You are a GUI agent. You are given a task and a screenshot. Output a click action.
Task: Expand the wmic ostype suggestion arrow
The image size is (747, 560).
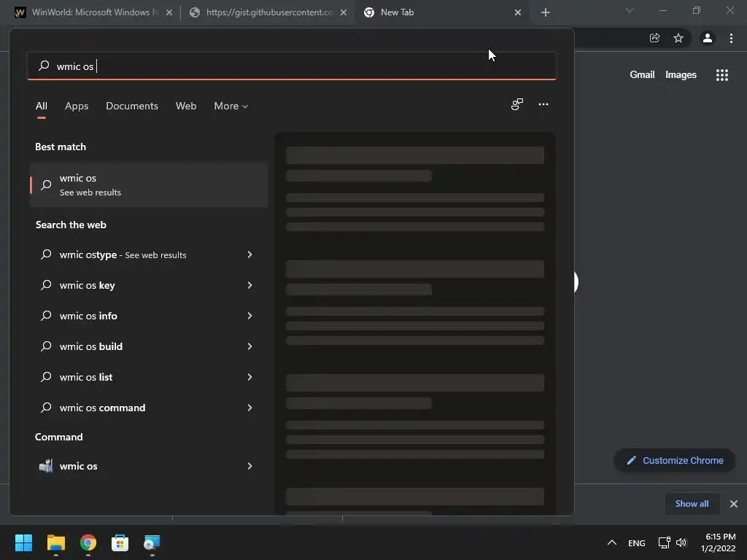point(249,254)
